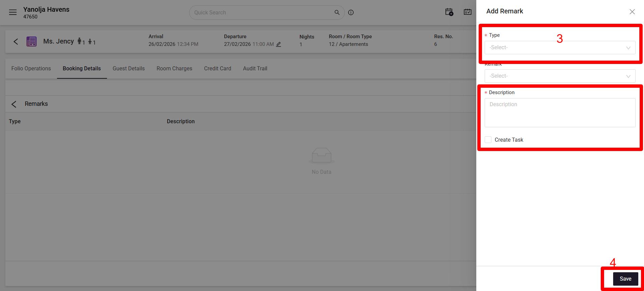The height and width of the screenshot is (291, 644).
Task: Open the Remark select dropdown
Action: (x=560, y=76)
